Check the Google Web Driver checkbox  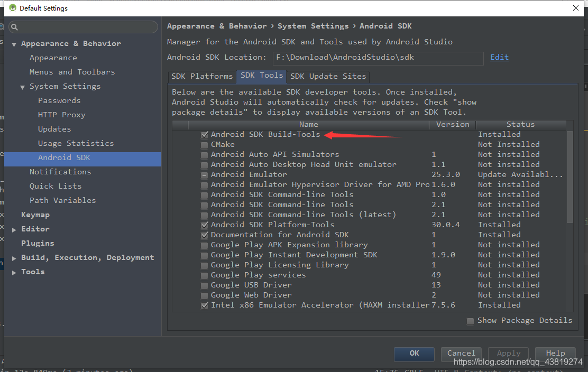(x=205, y=295)
